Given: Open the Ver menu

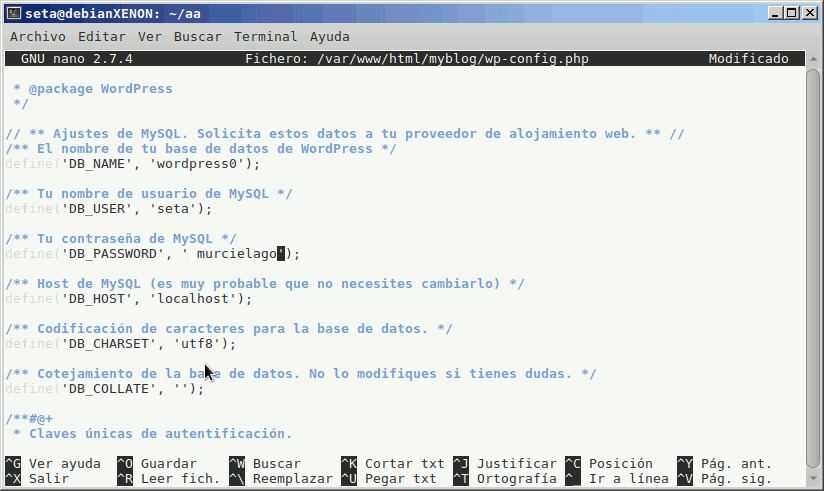Looking at the screenshot, I should pyautogui.click(x=150, y=37).
